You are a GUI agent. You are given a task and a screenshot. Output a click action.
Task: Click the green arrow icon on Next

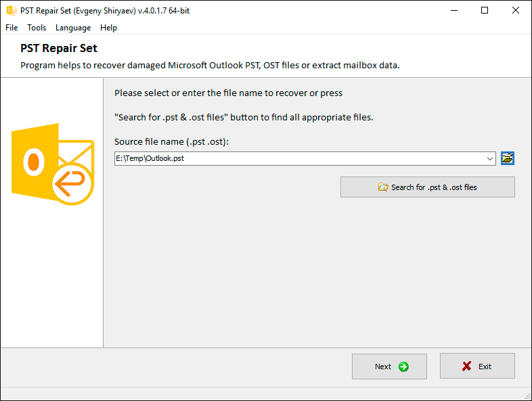coord(403,367)
